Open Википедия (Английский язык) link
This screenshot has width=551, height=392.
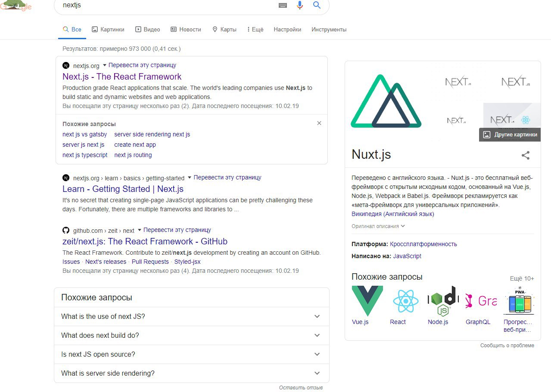(393, 214)
